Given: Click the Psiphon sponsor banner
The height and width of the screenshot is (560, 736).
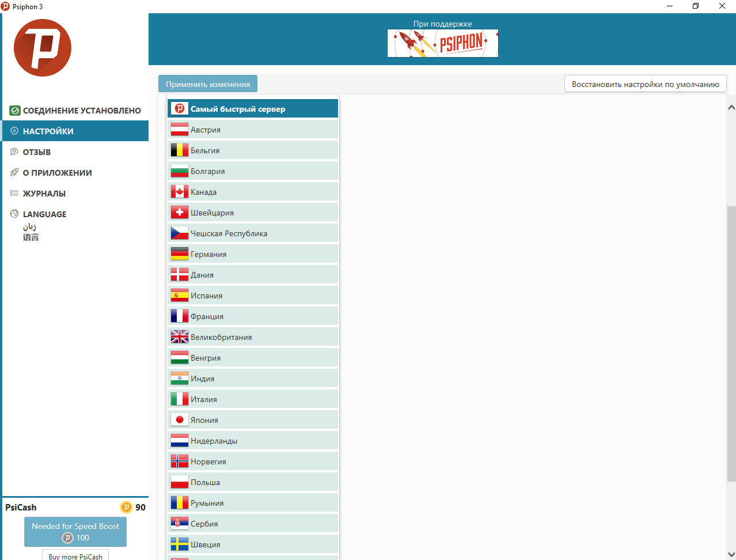Looking at the screenshot, I should pyautogui.click(x=443, y=43).
